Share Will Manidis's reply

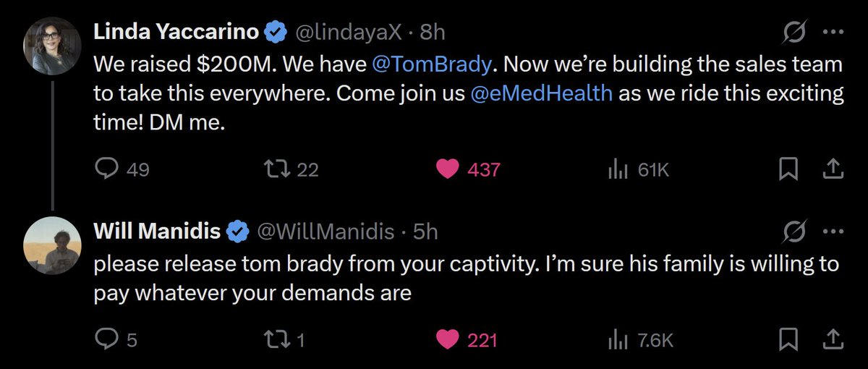point(833,339)
